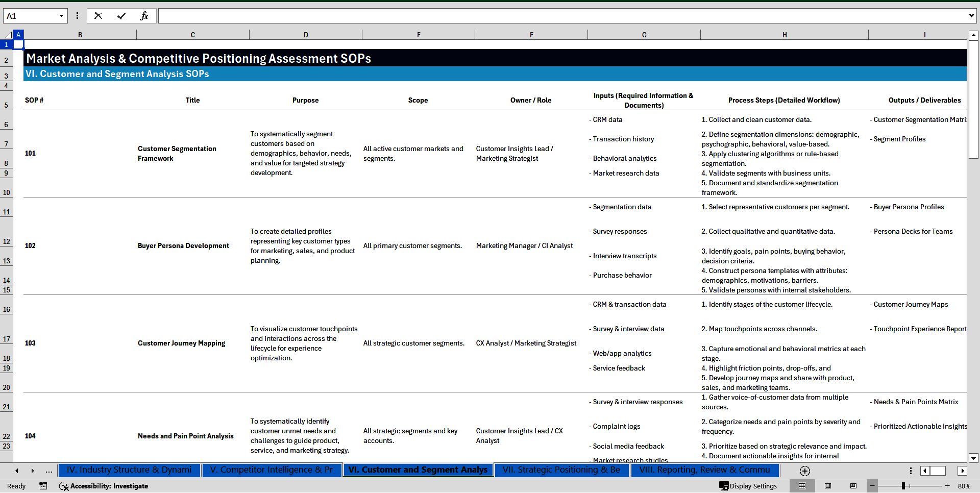Switch to Page Layout view icon
This screenshot has width=980, height=493.
[x=828, y=486]
